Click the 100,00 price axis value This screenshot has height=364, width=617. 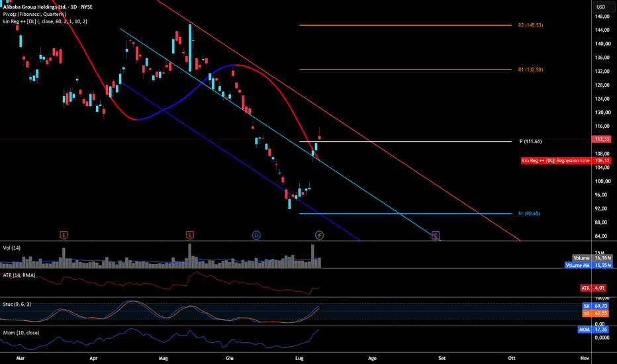(x=603, y=181)
